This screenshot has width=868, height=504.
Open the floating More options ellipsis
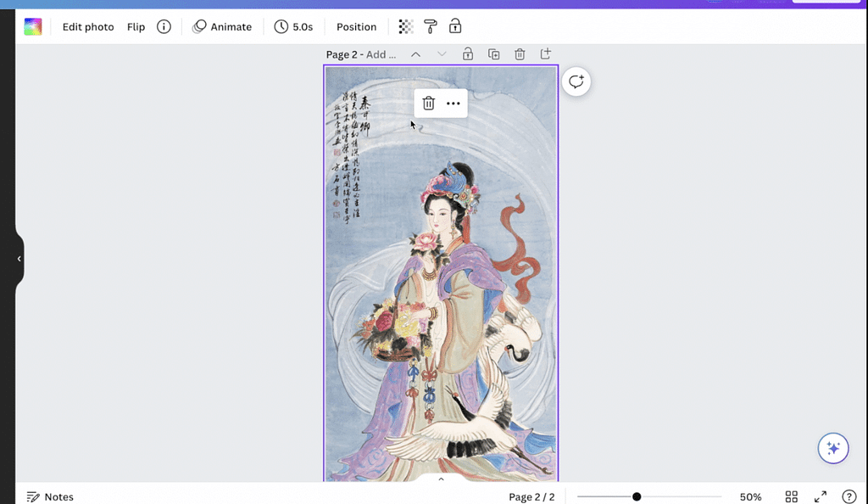click(x=453, y=104)
